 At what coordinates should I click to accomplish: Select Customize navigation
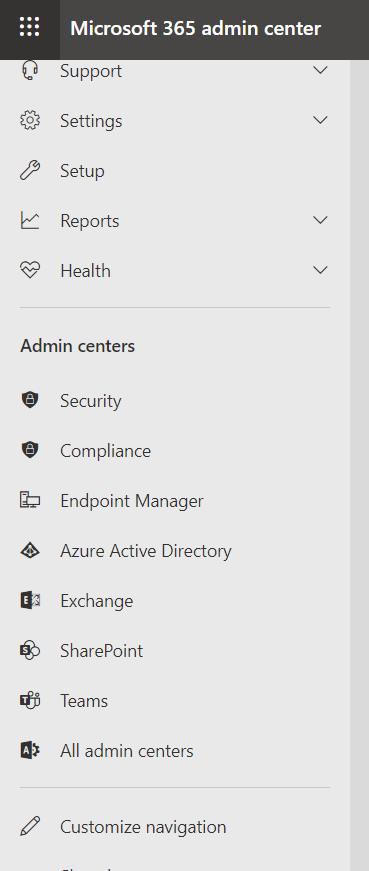click(143, 827)
